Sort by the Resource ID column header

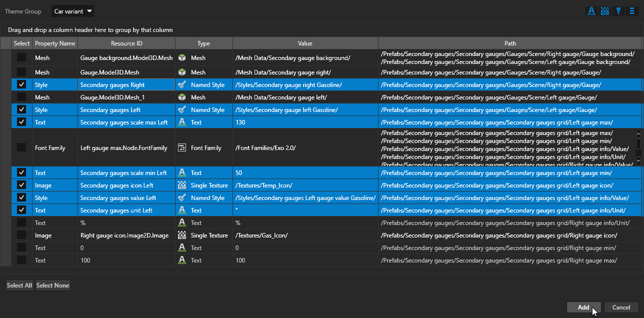pyautogui.click(x=126, y=43)
